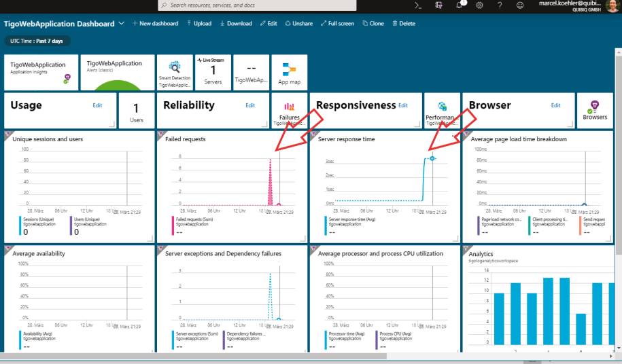Click horizontal scrollbar at bottom
This screenshot has width=622, height=364.
coord(194,357)
